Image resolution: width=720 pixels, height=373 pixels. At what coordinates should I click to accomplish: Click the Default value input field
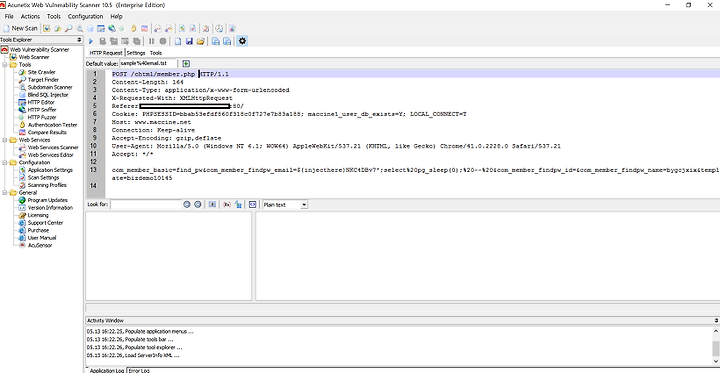pos(148,63)
